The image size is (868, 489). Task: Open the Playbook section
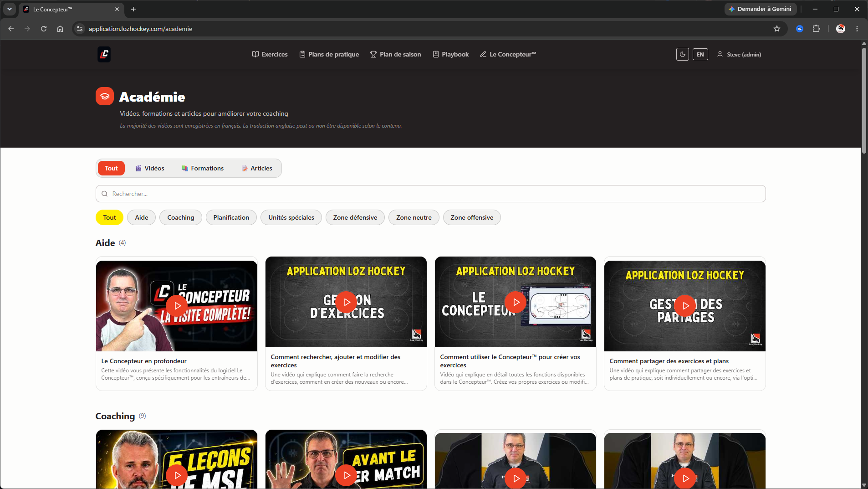tap(450, 54)
